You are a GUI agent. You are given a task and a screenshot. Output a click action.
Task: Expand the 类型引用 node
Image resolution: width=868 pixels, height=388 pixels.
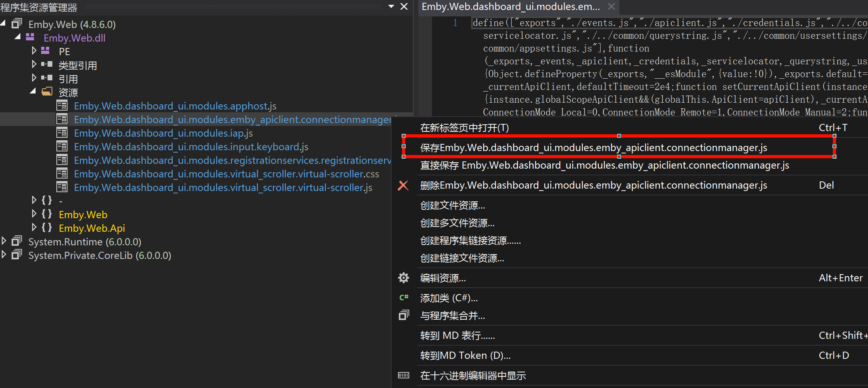34,64
